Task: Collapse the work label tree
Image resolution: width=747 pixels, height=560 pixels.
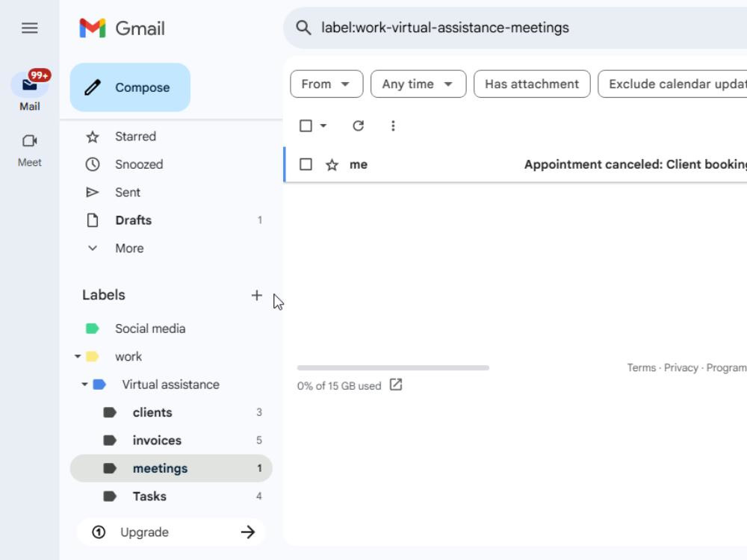Action: coord(78,356)
